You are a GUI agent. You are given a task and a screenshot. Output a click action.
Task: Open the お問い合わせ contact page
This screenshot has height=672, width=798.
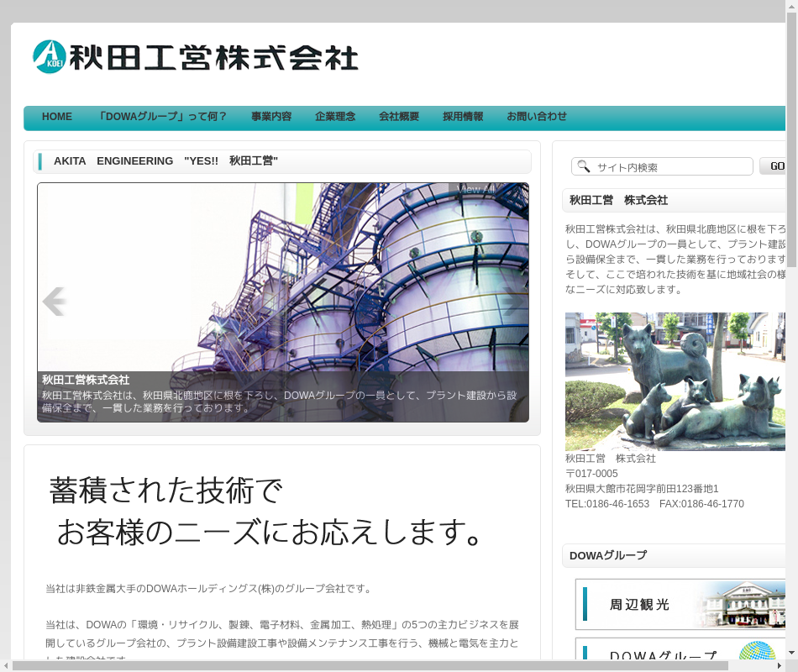[537, 117]
